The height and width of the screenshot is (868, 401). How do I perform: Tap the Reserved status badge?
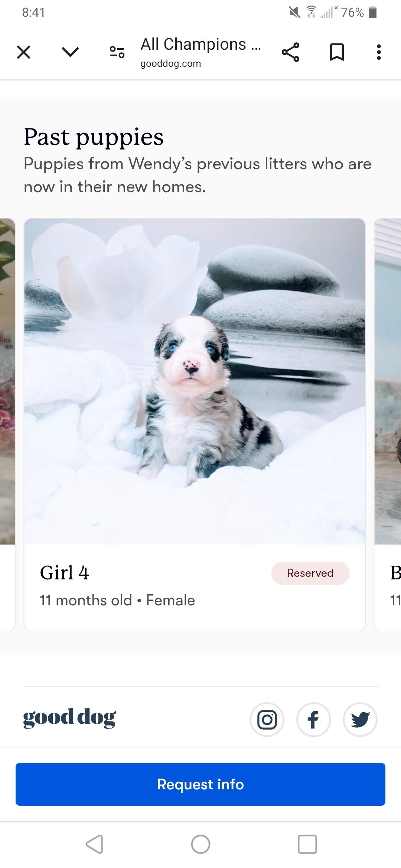pos(310,573)
